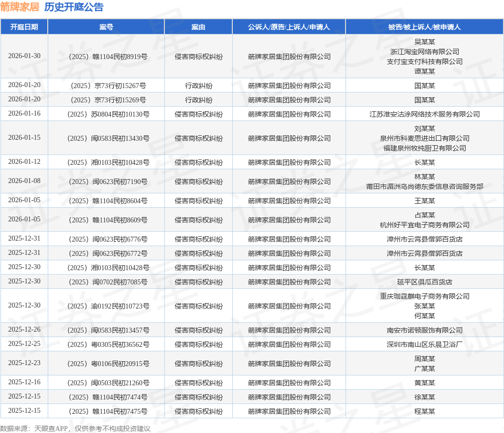Select the 被告/被上诉人/被申请人 column header
The height and width of the screenshot is (433, 504).
pos(425,27)
